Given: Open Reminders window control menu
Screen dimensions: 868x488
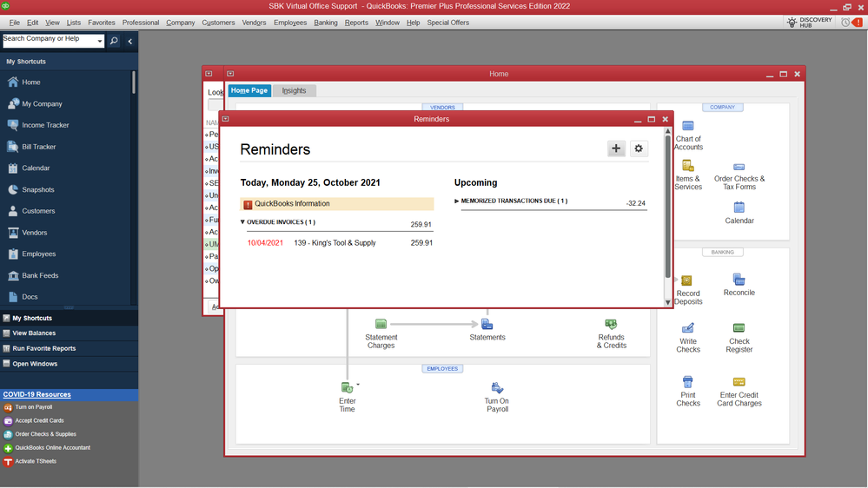Looking at the screenshot, I should tap(225, 119).
